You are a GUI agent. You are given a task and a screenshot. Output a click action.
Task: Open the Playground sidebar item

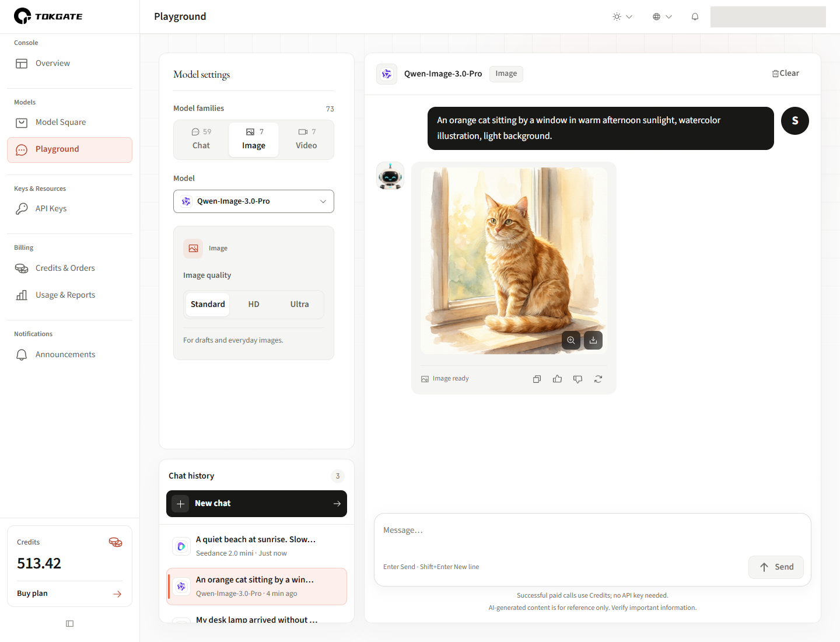pyautogui.click(x=69, y=149)
